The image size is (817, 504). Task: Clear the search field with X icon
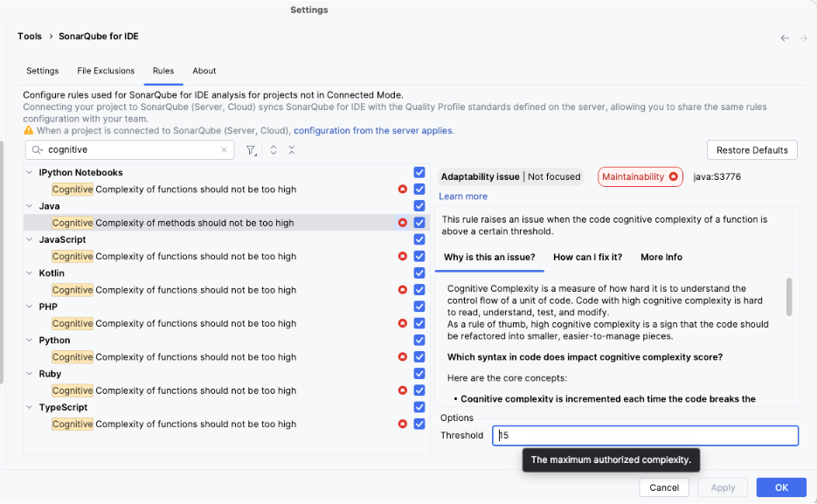[225, 150]
